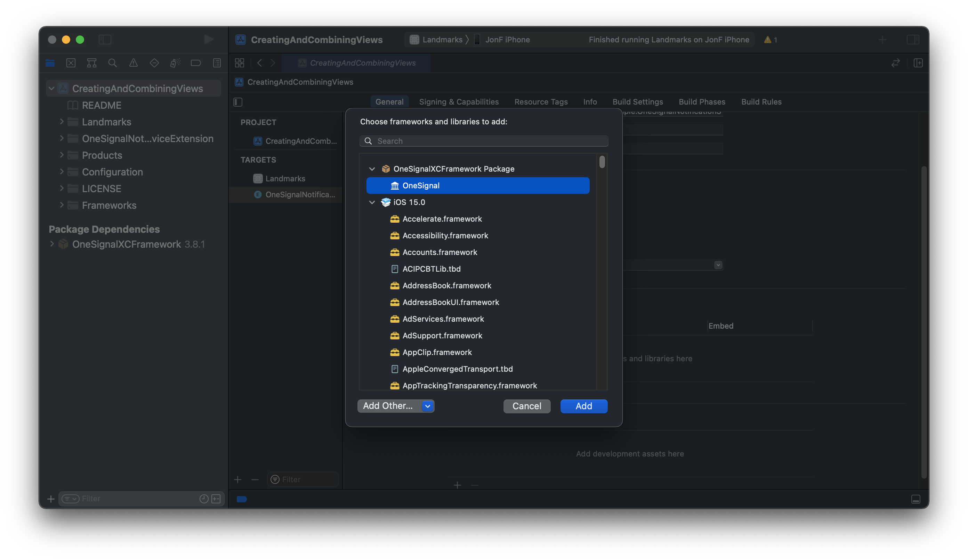Select the Landmarks scheme in the toolbar

click(x=436, y=40)
